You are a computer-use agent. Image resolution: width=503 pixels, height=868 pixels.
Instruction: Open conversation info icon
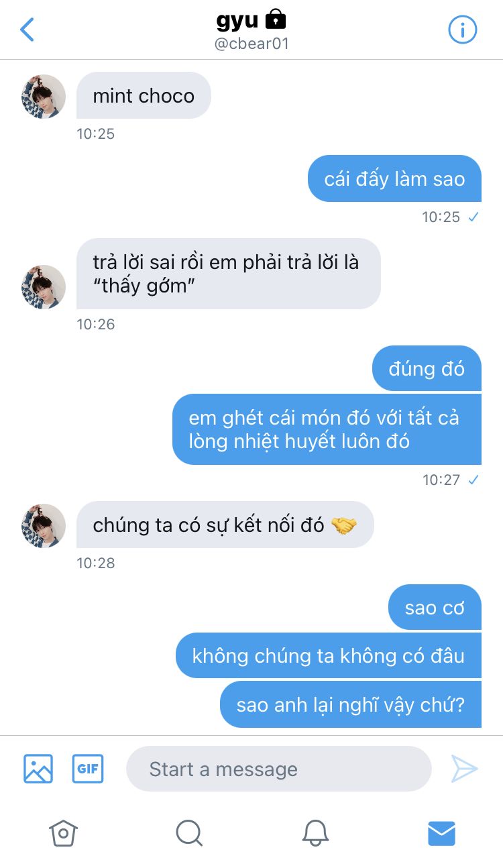(462, 30)
